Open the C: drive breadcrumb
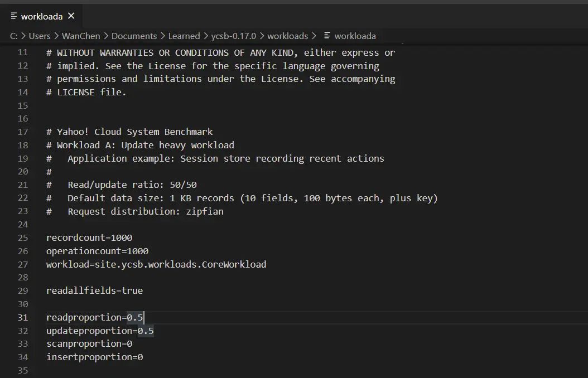The image size is (588, 378). [x=14, y=36]
